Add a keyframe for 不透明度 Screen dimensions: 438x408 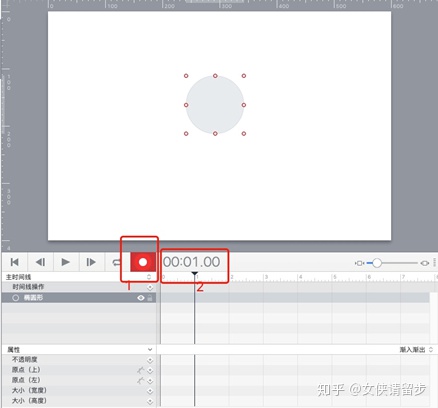pos(150,360)
